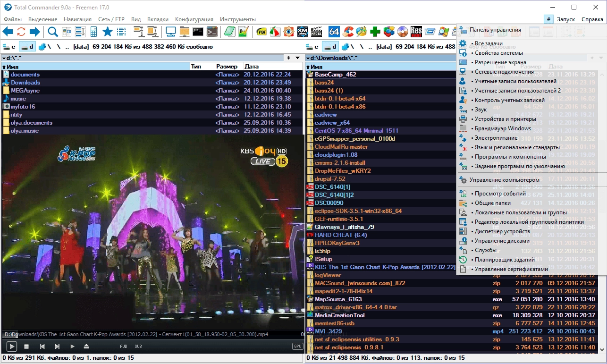
Task: Switch left panel to drive c
Action: tap(9, 47)
